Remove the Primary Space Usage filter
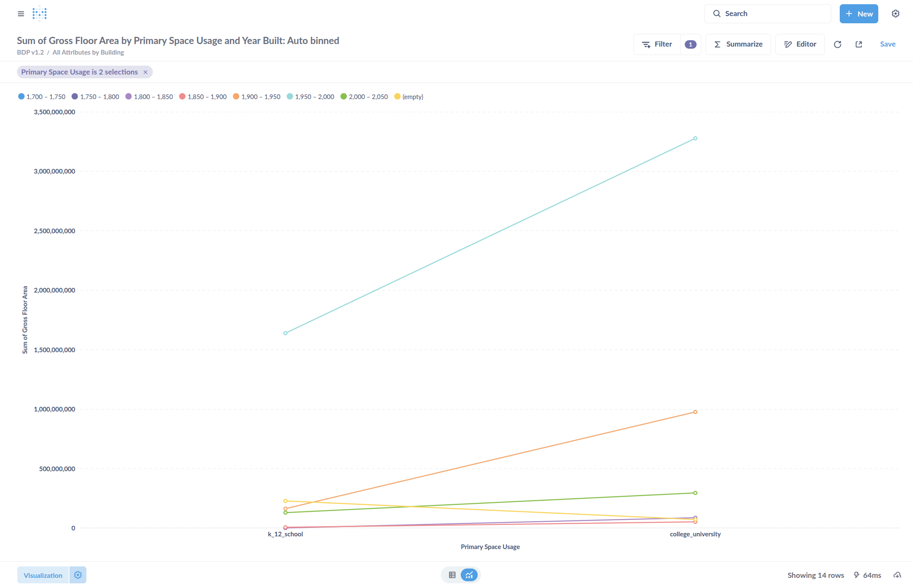Viewport: 913px width, 588px height. (145, 72)
